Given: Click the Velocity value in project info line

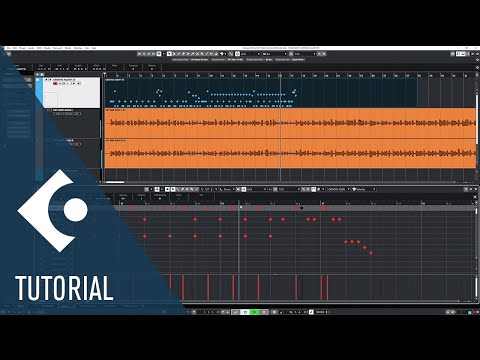Looking at the screenshot, I should (152, 69).
